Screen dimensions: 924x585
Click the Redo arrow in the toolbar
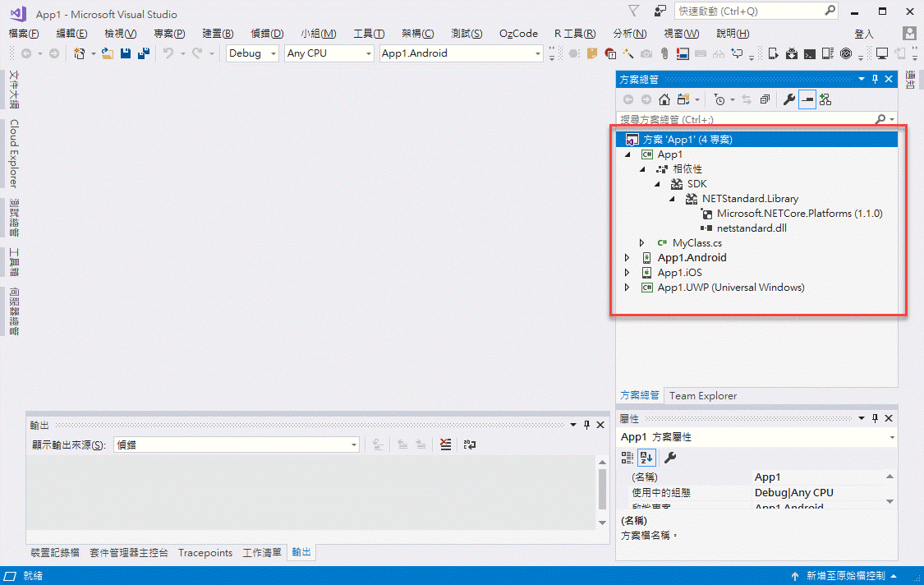(197, 53)
